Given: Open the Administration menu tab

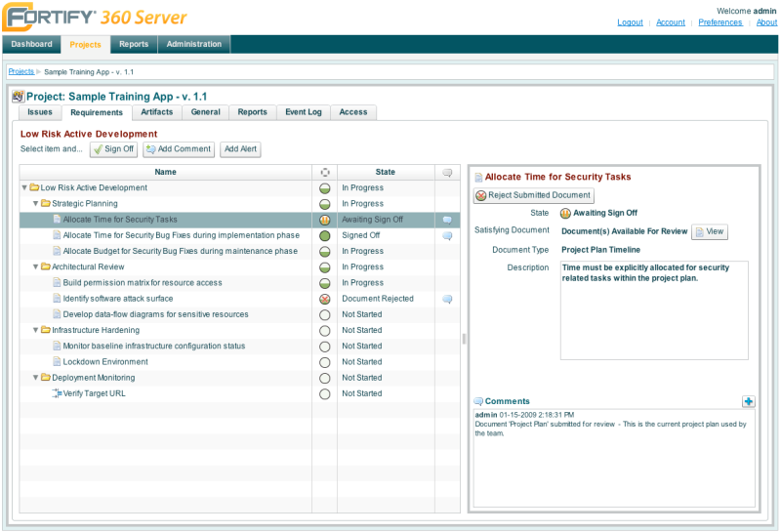Looking at the screenshot, I should click(193, 44).
